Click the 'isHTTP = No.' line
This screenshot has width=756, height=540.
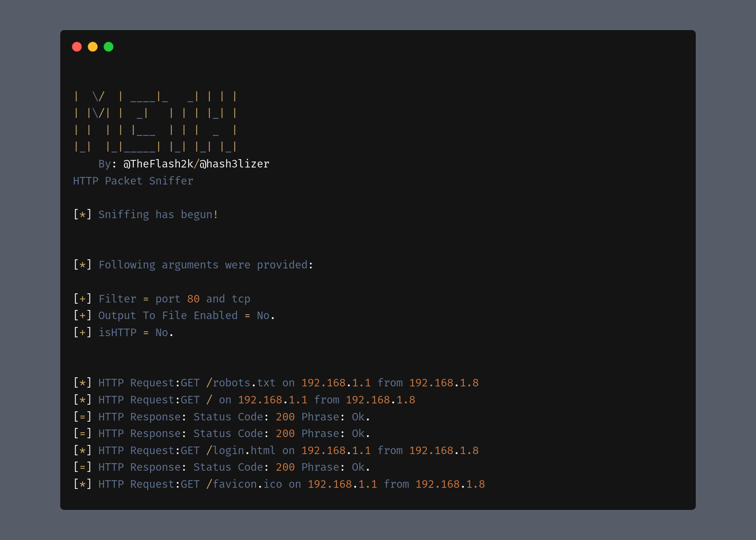point(123,333)
